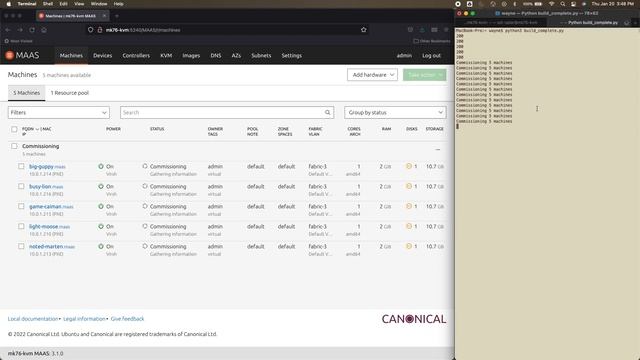Open the Apple menu
The height and width of the screenshot is (360, 640).
(9, 4)
